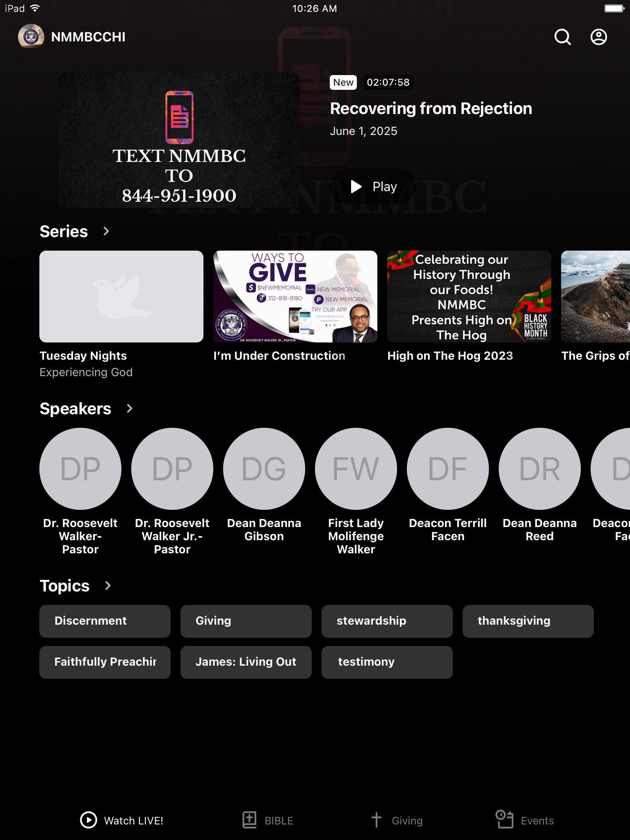Tap the Giving cross icon
This screenshot has width=630, height=840.
click(x=376, y=820)
